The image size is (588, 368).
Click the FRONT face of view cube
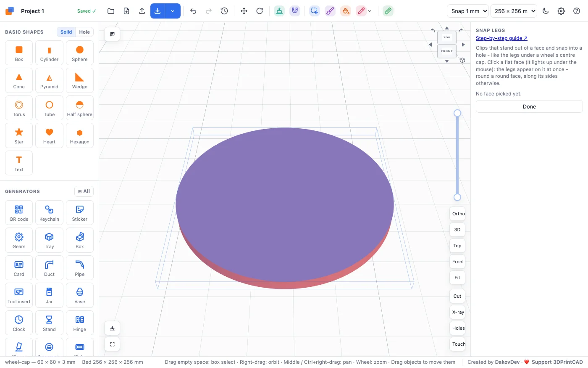pyautogui.click(x=447, y=51)
